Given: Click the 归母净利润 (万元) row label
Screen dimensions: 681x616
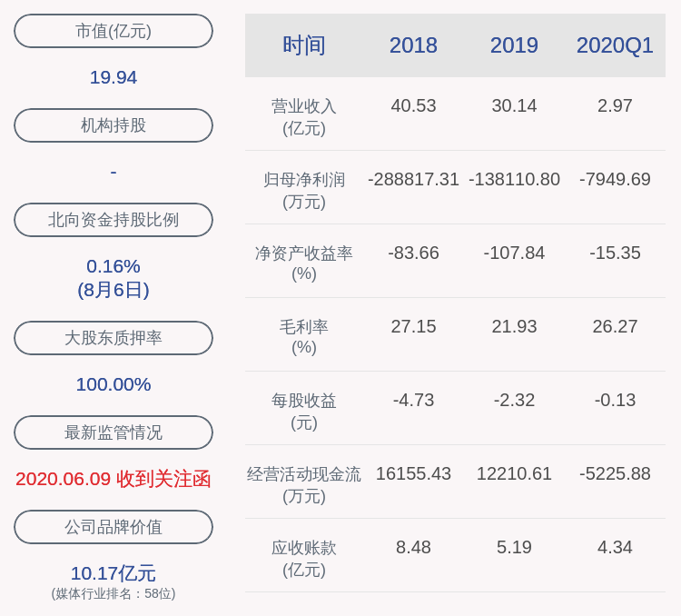Looking at the screenshot, I should click(304, 191).
